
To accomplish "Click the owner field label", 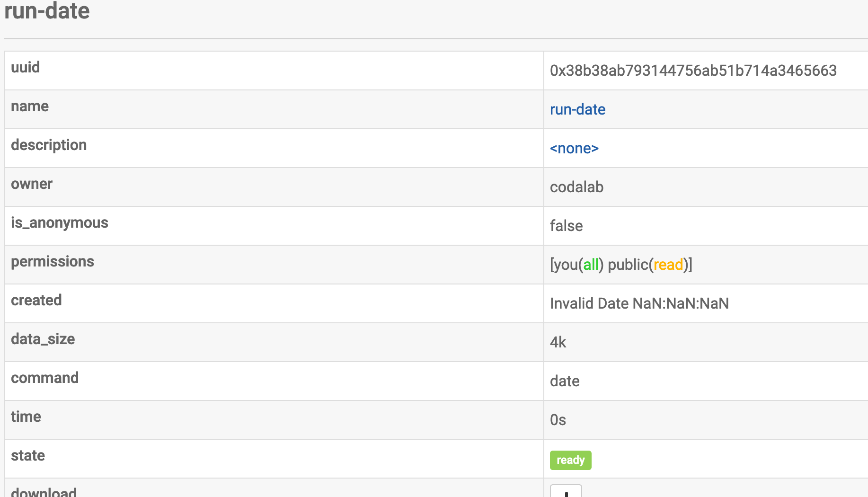I will point(32,184).
